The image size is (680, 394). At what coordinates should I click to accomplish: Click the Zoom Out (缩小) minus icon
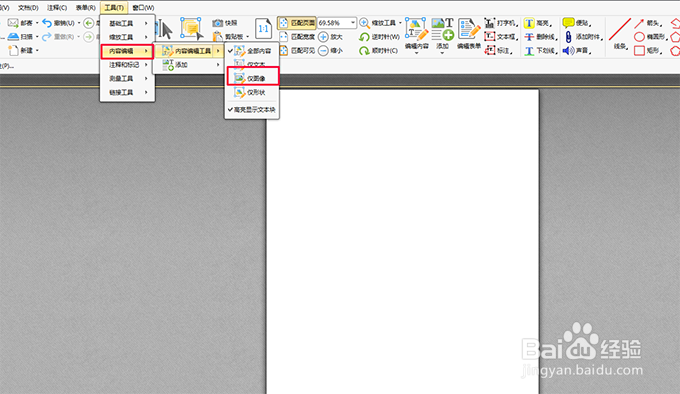point(323,51)
